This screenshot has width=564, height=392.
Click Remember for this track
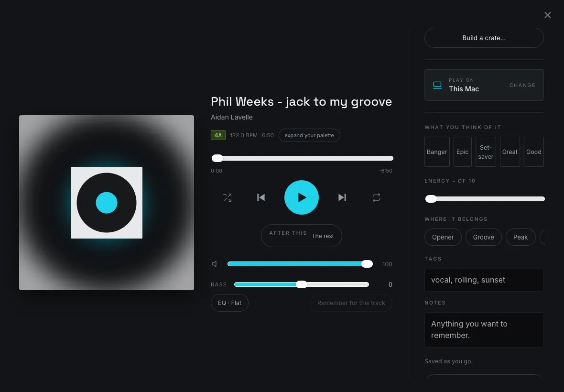pyautogui.click(x=351, y=303)
